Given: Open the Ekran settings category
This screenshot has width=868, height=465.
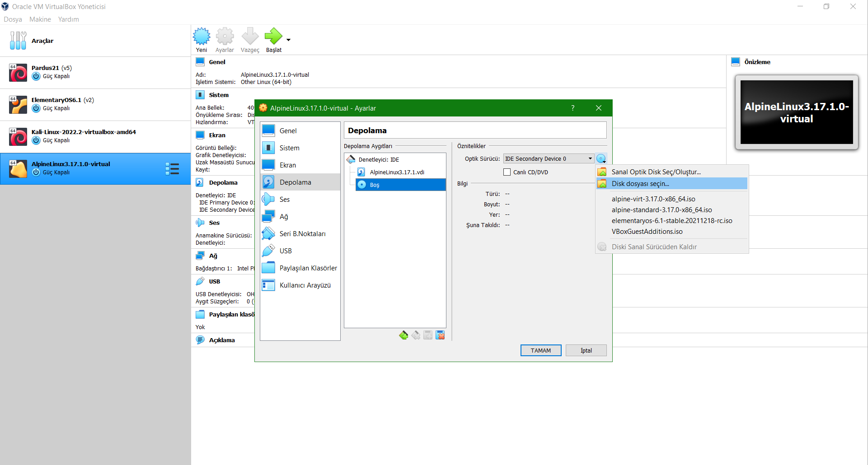Looking at the screenshot, I should [300, 165].
